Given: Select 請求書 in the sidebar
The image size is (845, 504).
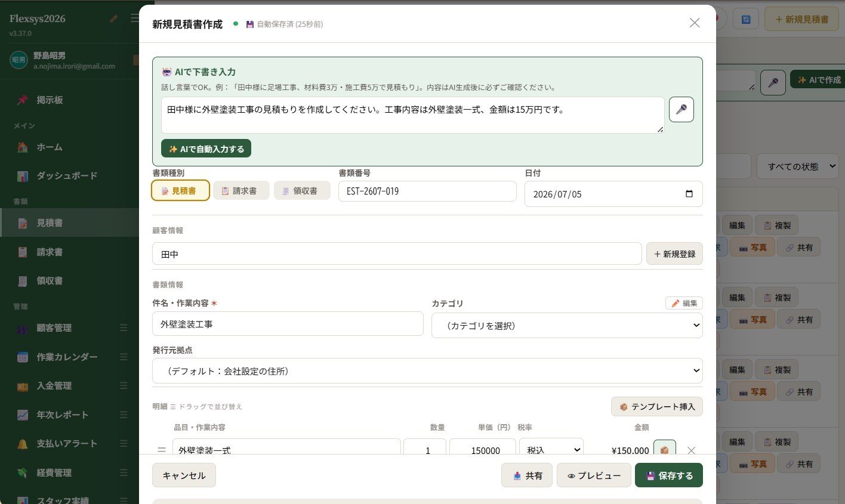Looking at the screenshot, I should (x=69, y=252).
